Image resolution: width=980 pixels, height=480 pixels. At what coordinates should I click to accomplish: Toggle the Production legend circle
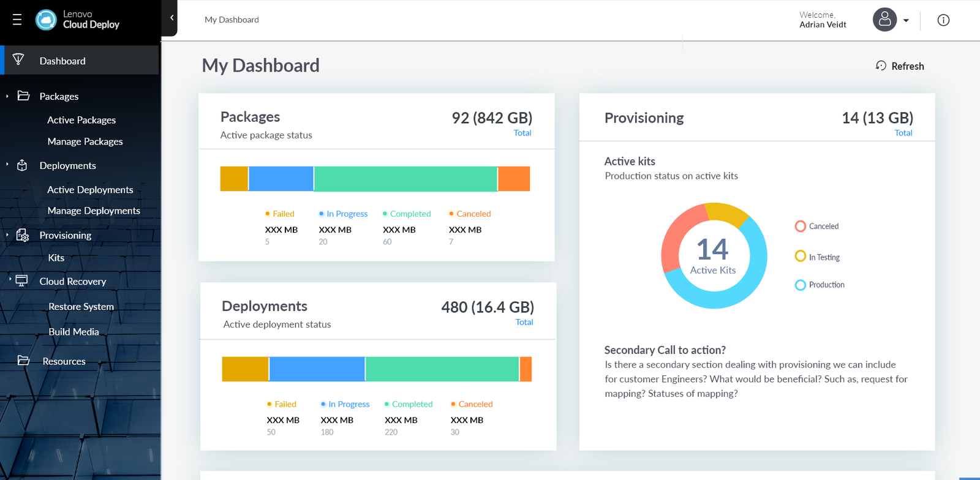tap(800, 285)
